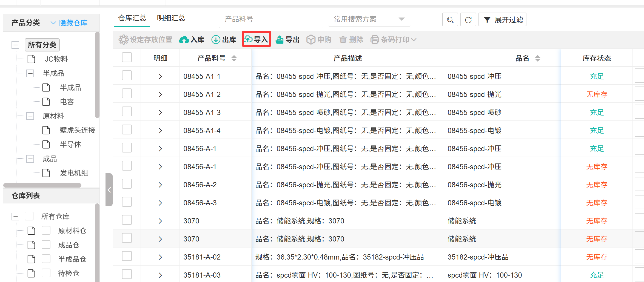Click the 导入 import toolbar icon
Screen dimensions: 644x282
click(248, 39)
